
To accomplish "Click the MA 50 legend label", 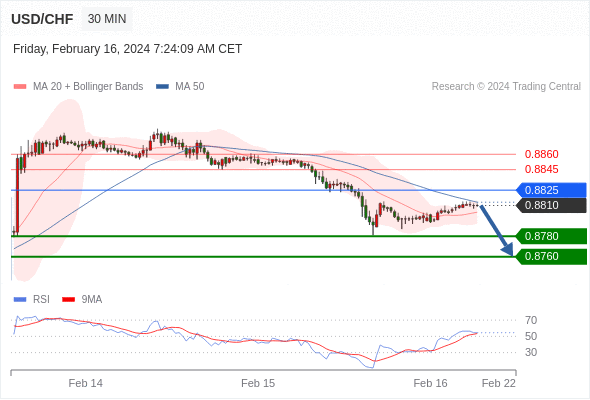I will click(190, 87).
